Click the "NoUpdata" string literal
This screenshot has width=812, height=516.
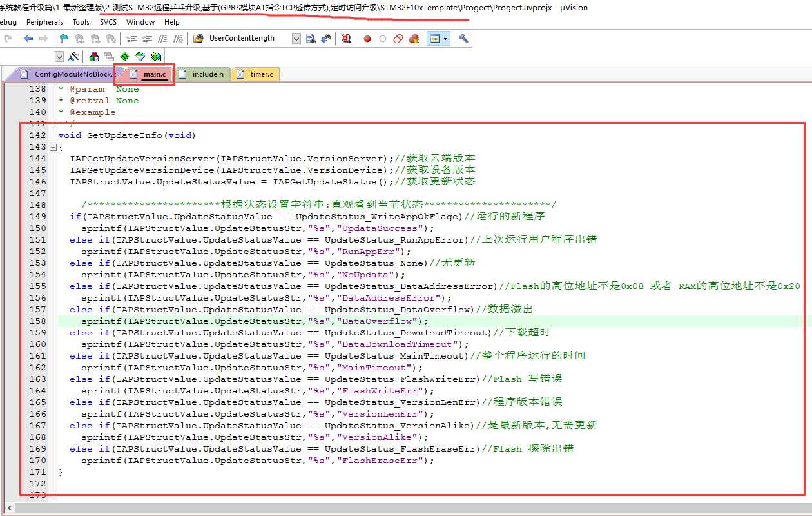(365, 275)
